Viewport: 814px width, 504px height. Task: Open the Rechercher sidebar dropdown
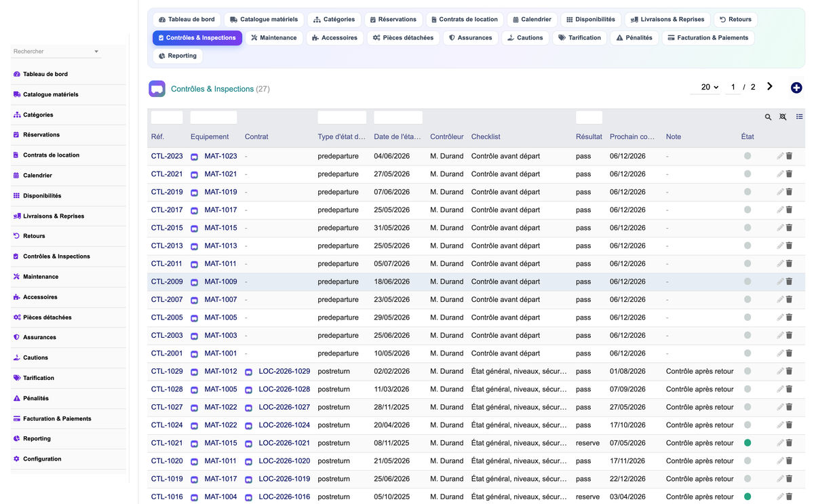pyautogui.click(x=56, y=52)
